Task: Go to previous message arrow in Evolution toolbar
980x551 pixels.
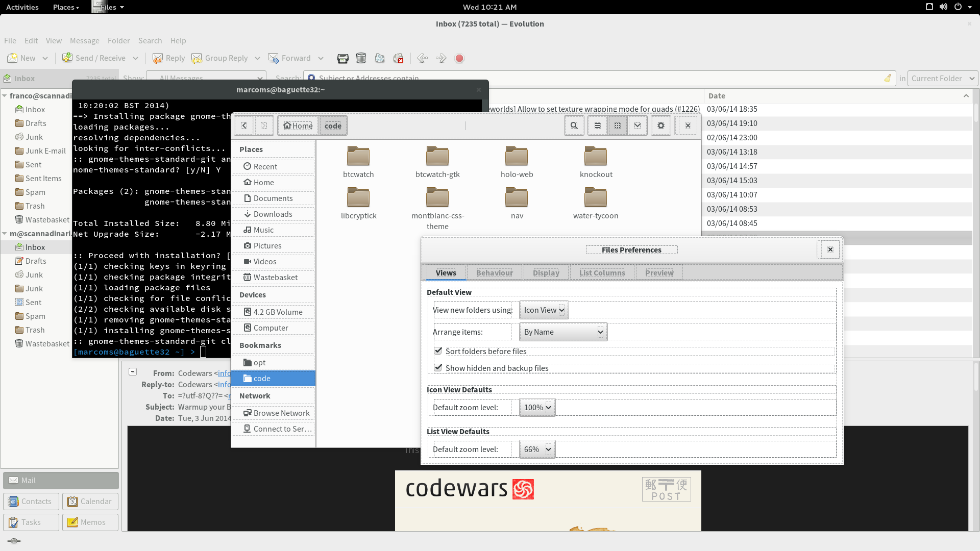Action: click(423, 58)
